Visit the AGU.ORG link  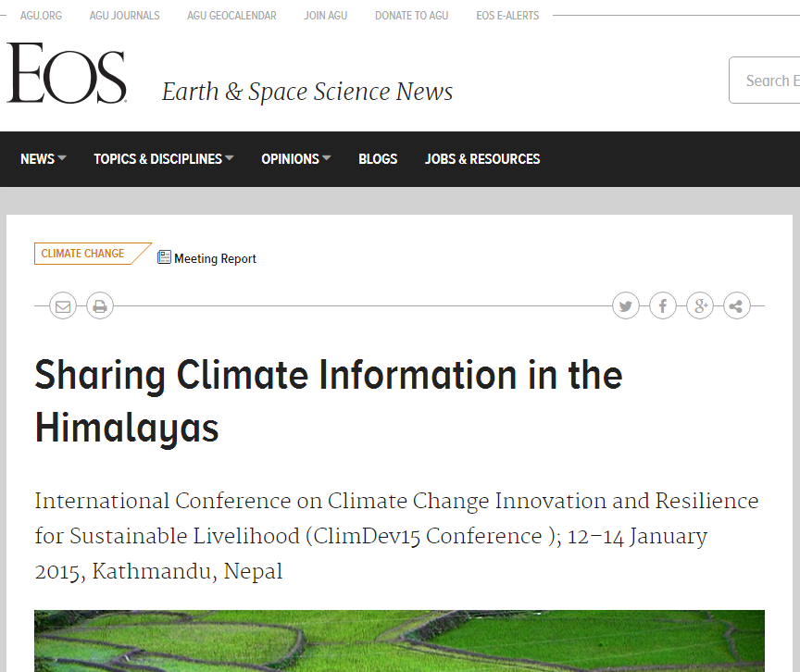[41, 16]
